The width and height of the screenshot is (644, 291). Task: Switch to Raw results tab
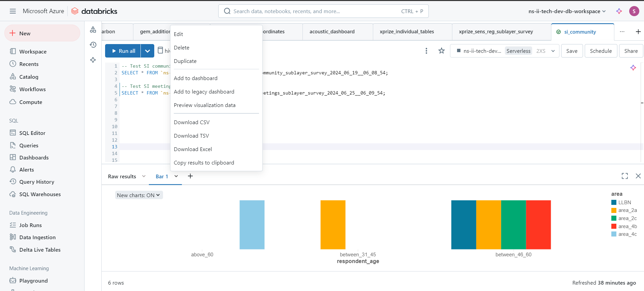click(122, 176)
